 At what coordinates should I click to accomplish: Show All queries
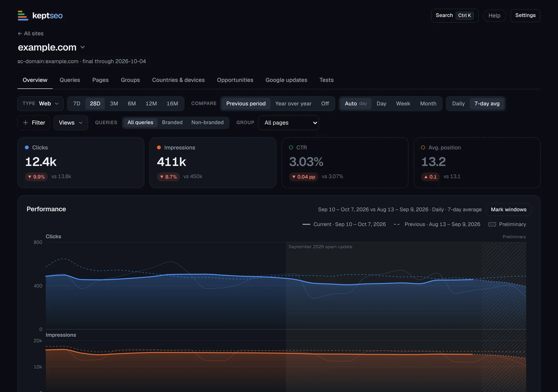[x=140, y=122]
